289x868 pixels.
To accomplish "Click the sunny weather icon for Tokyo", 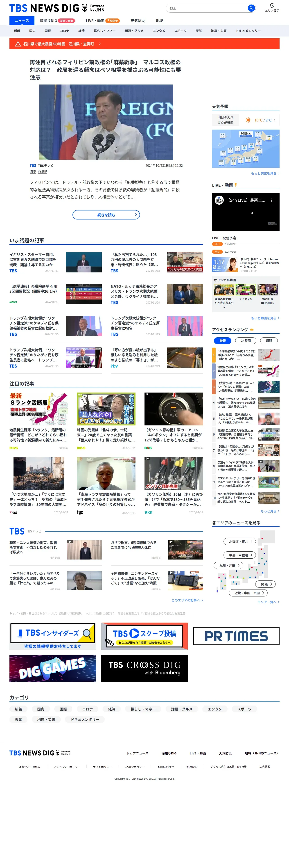I will (x=248, y=120).
